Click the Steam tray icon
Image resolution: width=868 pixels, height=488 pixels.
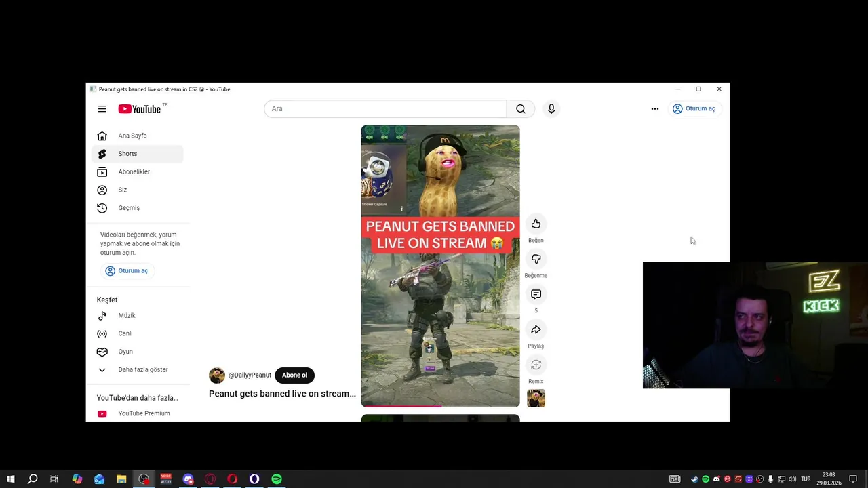click(x=694, y=479)
